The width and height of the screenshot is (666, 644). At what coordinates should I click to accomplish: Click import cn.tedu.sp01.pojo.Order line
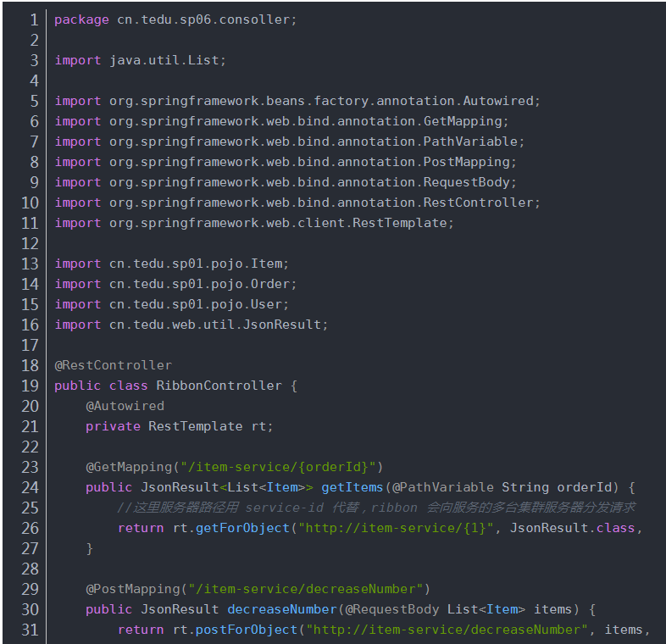click(175, 284)
